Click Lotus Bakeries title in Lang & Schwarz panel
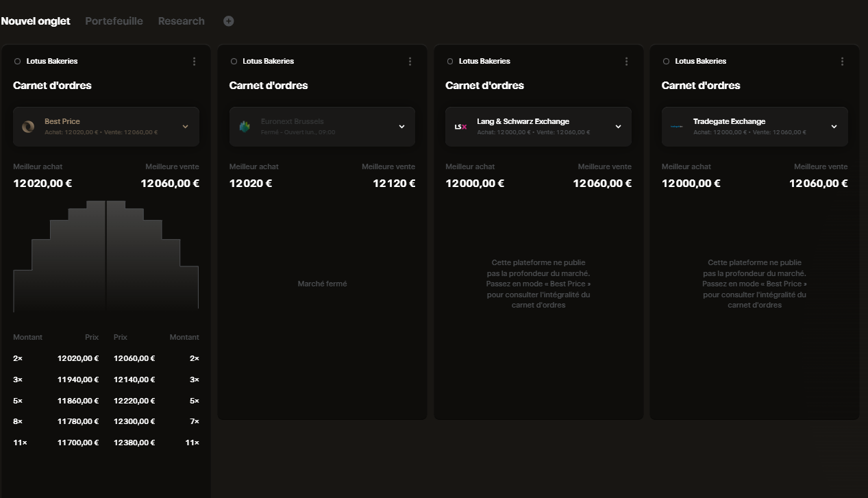The height and width of the screenshot is (498, 868). tap(484, 61)
